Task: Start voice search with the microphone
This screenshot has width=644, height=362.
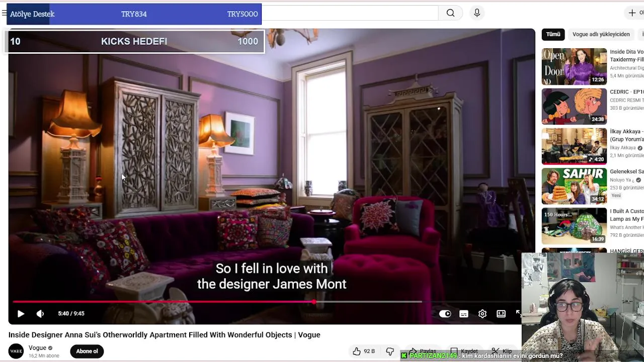Action: coord(477,13)
